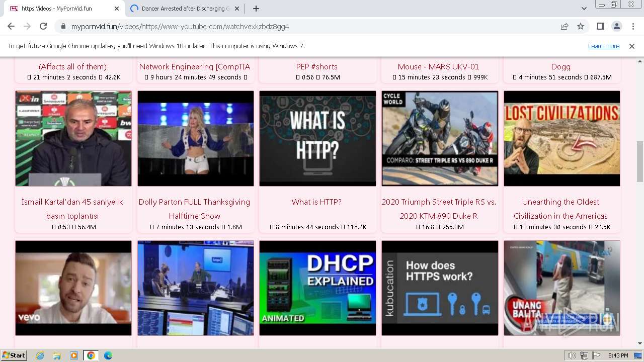Expand the tab search dropdown arrow
644x362 pixels.
pyautogui.click(x=584, y=9)
